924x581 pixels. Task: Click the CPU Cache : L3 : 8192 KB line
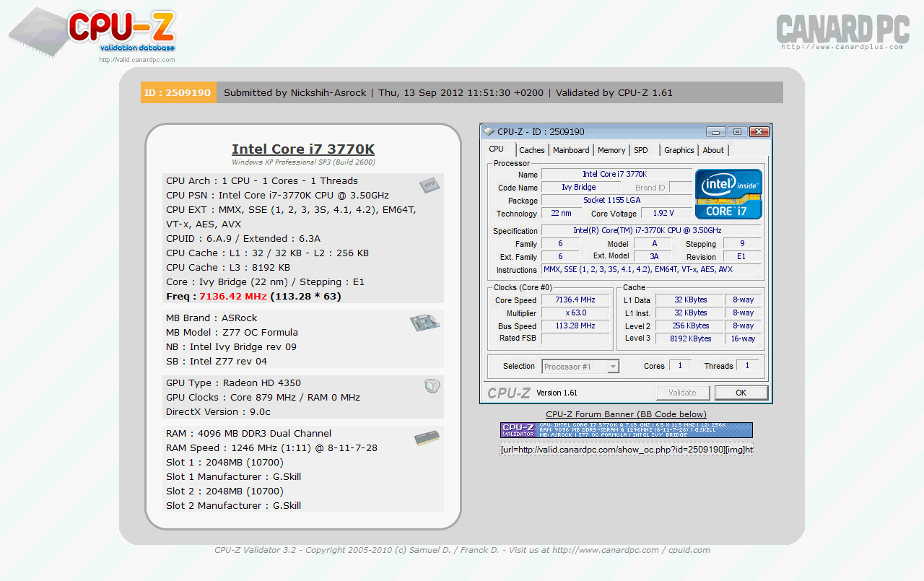[x=228, y=268]
